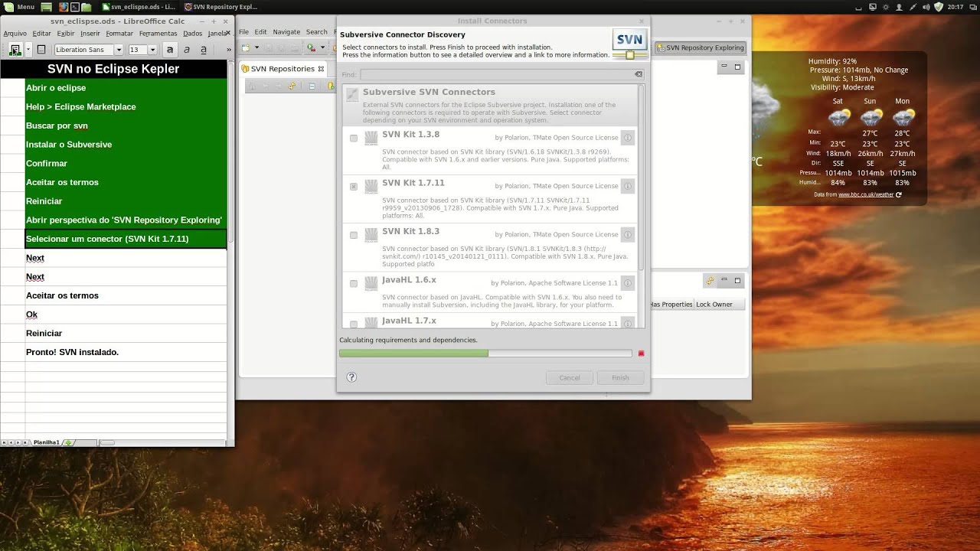Open the security shield tray icon
The height and width of the screenshot is (551, 980).
939,7
